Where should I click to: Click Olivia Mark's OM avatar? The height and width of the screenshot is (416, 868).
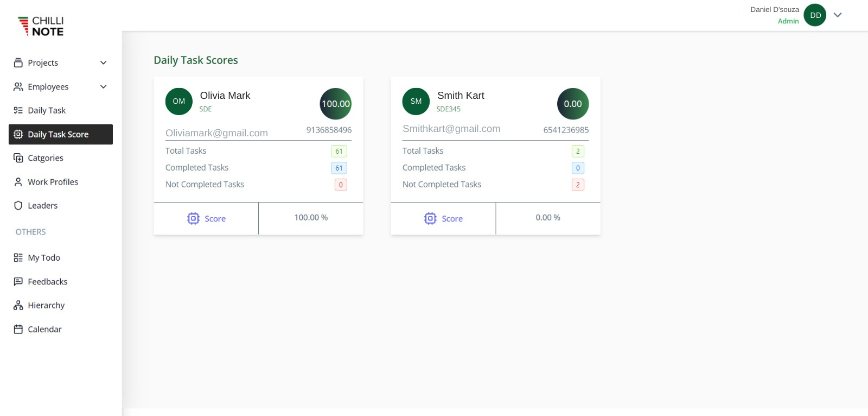coord(179,102)
